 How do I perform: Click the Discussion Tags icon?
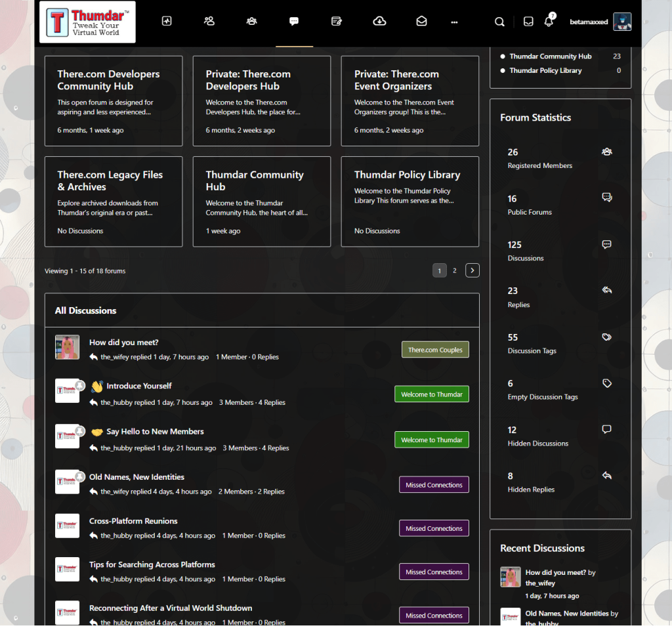tap(607, 337)
